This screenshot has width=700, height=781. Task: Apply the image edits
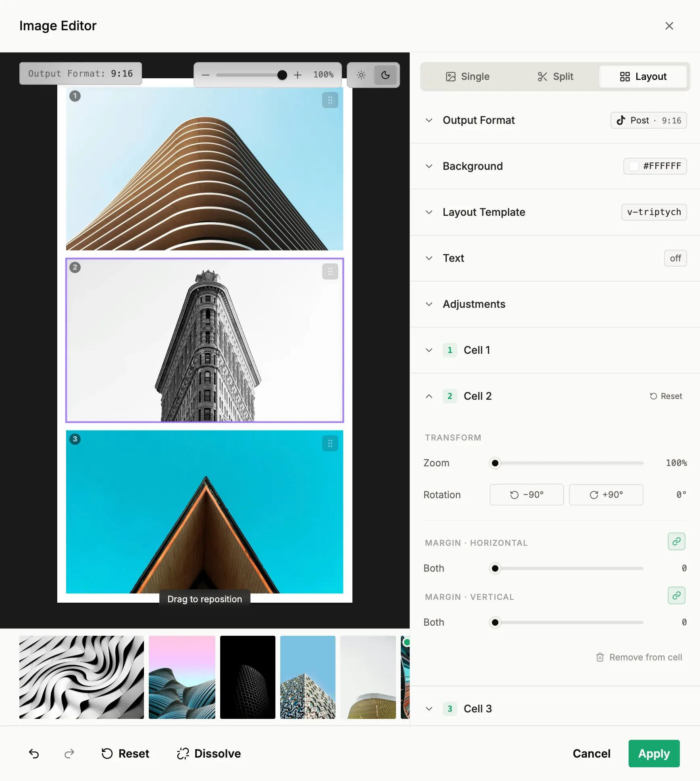coord(654,754)
